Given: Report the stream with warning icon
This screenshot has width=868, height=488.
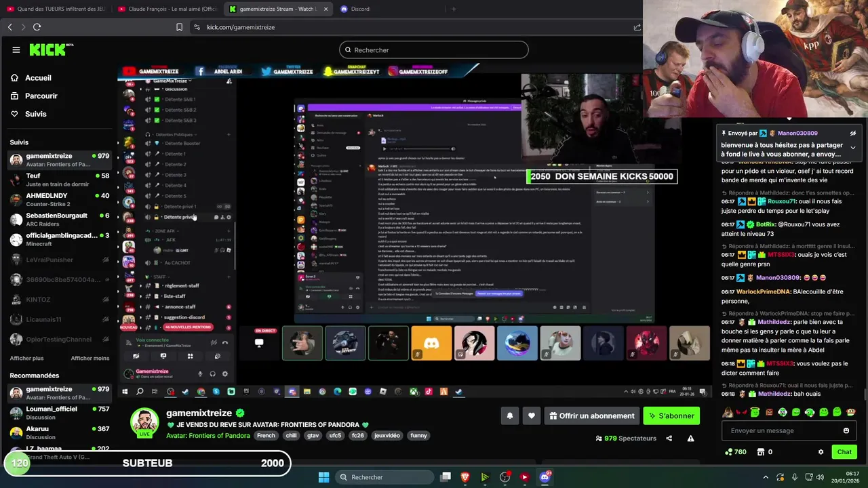Looking at the screenshot, I should [690, 439].
